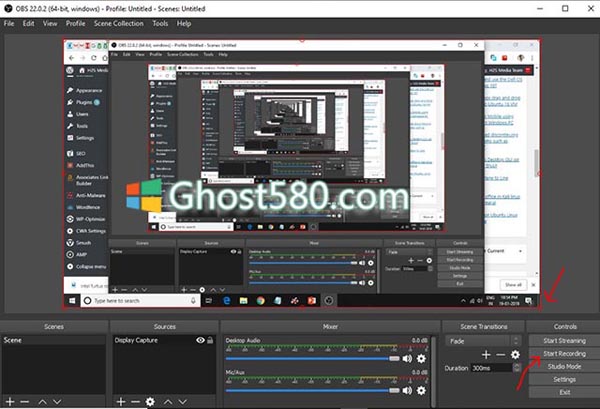Move scene up with the arrow
This screenshot has width=600, height=409.
point(42,402)
